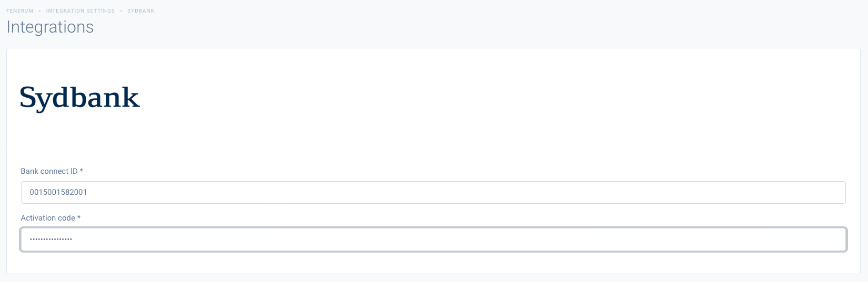Place cursor in the 0015001582001 value text

pyautogui.click(x=58, y=192)
